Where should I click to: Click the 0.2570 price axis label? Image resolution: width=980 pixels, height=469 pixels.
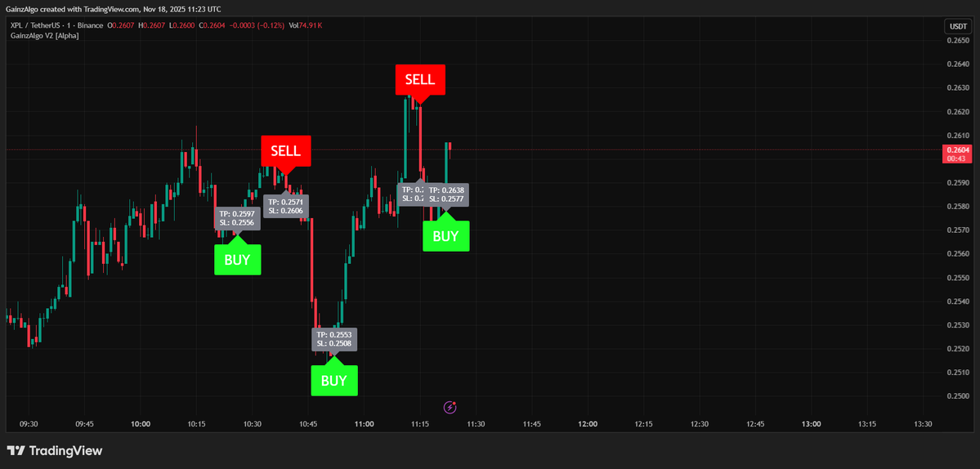[957, 230]
